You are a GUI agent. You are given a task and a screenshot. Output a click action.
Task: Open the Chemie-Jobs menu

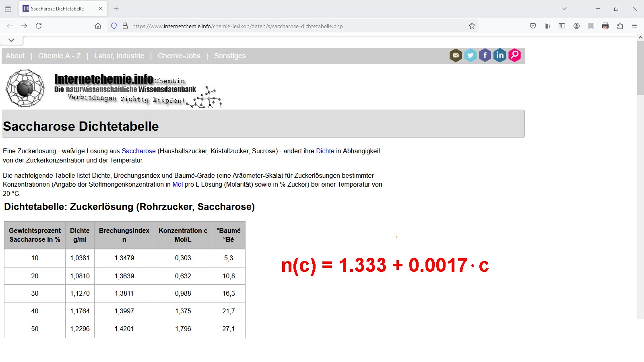point(179,56)
